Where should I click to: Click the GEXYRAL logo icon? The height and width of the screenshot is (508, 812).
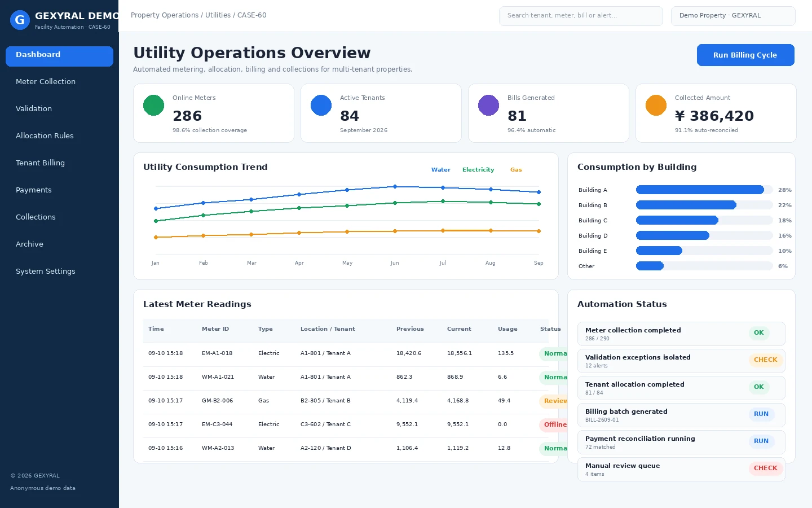pos(20,20)
